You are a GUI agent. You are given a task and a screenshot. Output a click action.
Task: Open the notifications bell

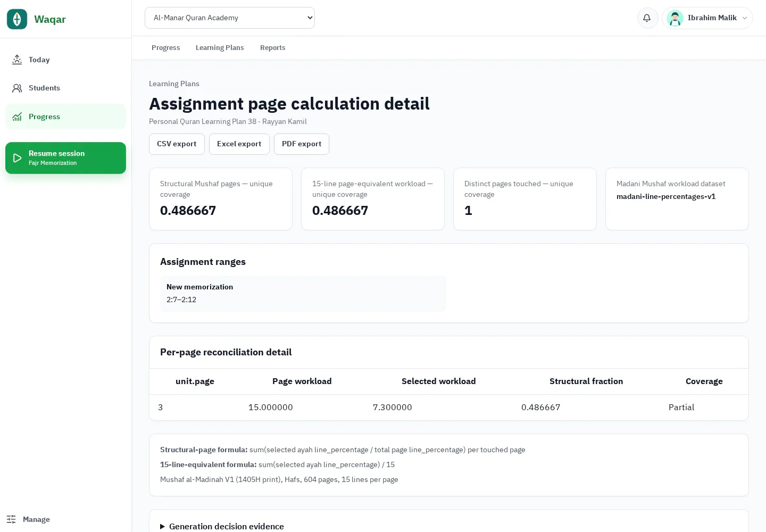[x=647, y=18]
